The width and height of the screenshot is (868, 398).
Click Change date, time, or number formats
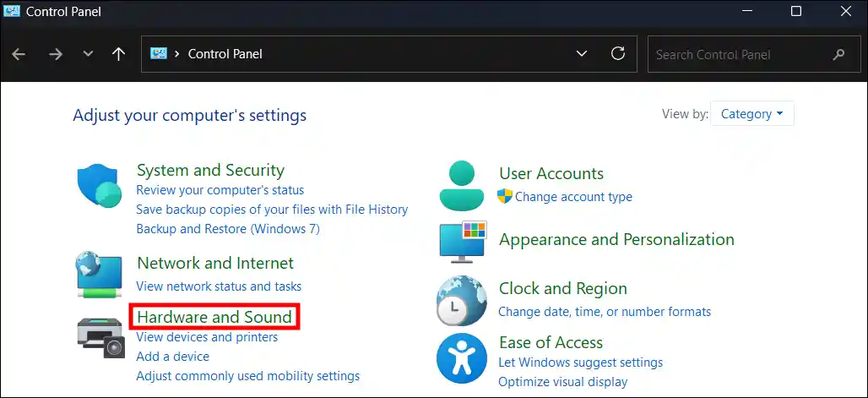click(605, 312)
